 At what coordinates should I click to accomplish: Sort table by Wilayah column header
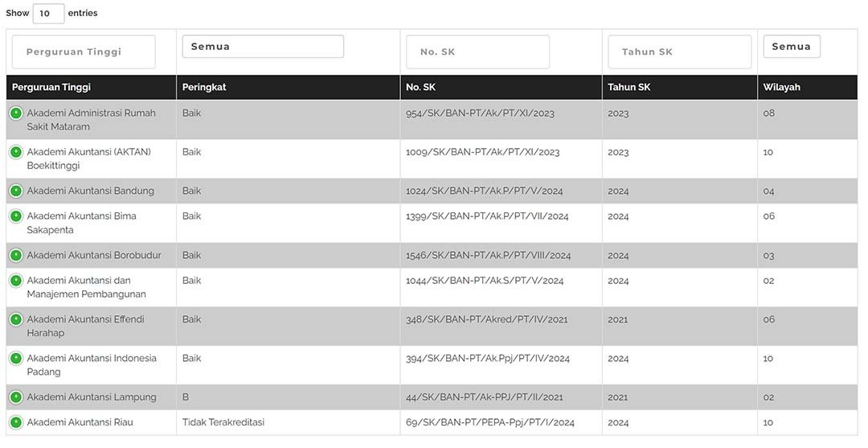tap(782, 87)
